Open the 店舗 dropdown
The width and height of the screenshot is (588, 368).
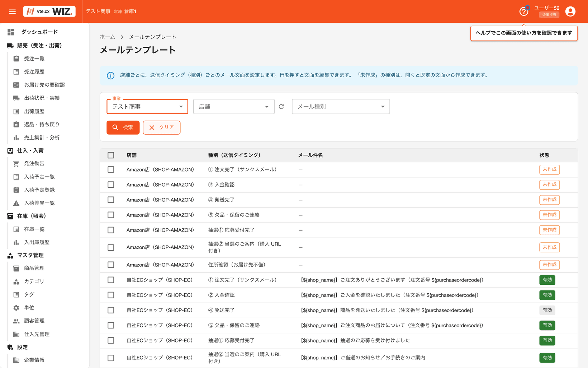point(234,107)
